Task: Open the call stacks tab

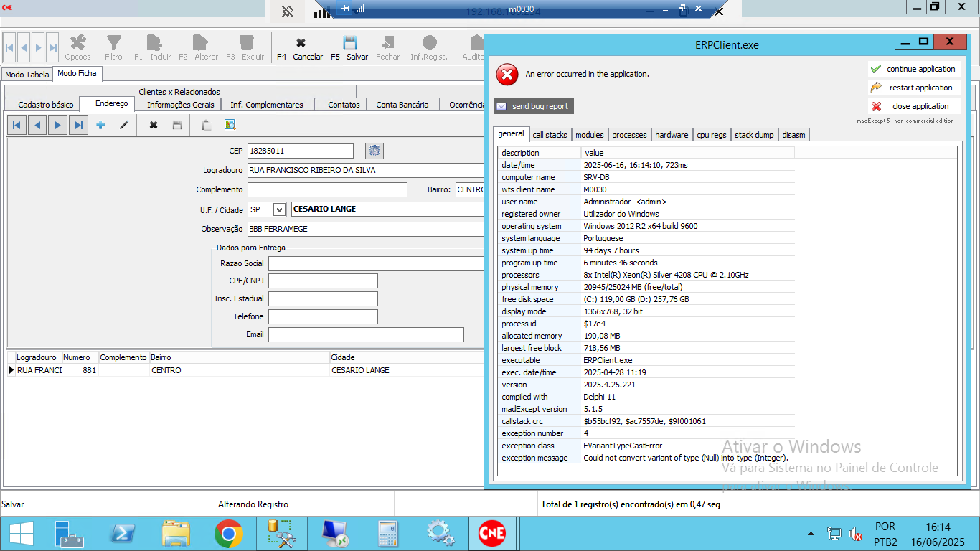Action: click(x=550, y=135)
